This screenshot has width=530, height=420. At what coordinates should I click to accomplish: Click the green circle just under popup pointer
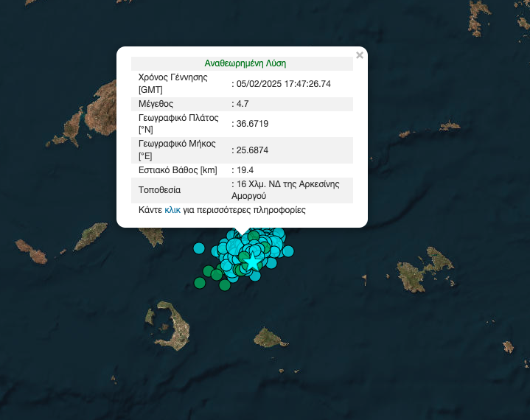pos(254,237)
